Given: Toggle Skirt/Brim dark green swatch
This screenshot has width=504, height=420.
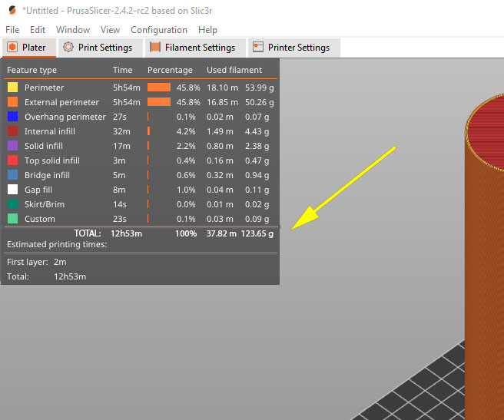Looking at the screenshot, I should (12, 204).
